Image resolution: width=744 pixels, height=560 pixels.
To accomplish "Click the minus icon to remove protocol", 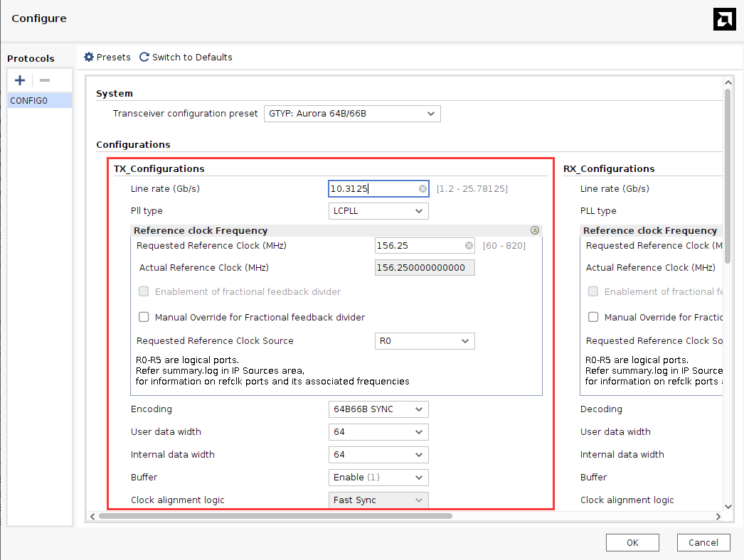I will [45, 80].
